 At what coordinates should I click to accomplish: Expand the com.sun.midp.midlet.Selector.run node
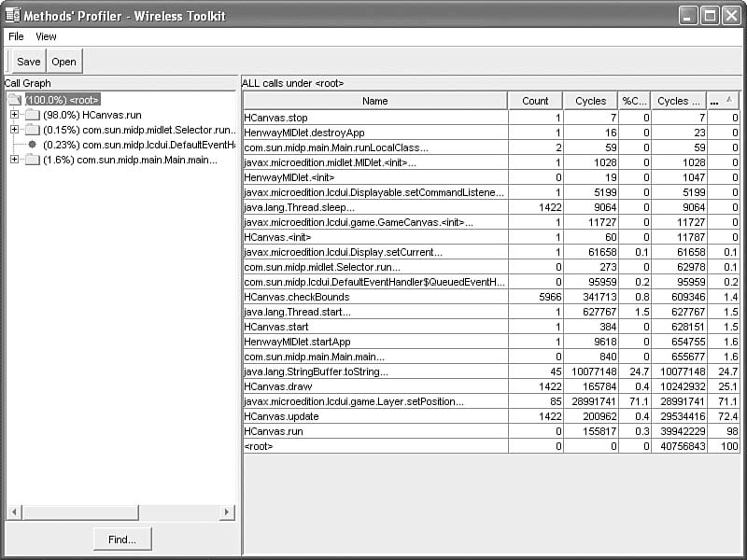pos(14,130)
